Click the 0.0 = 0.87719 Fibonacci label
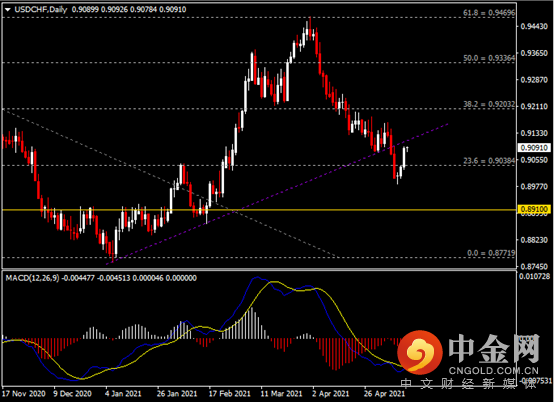This screenshot has width=554, height=402. point(491,253)
